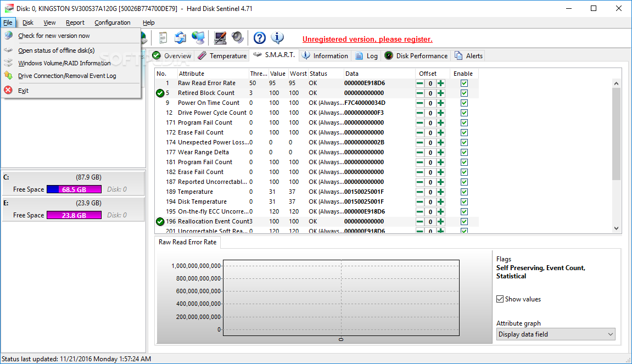Click the icon beside Drive Connection/Removal Event Log

pos(8,75)
